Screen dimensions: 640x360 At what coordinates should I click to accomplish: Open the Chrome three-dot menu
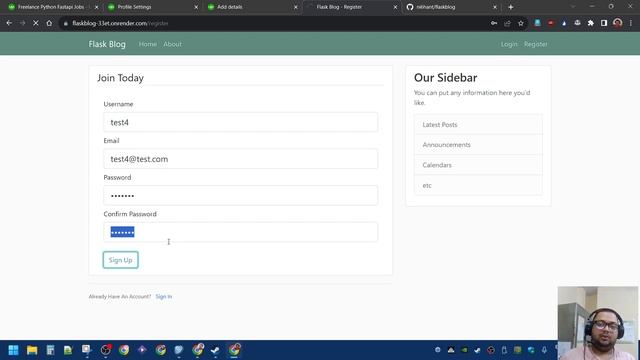pos(631,23)
